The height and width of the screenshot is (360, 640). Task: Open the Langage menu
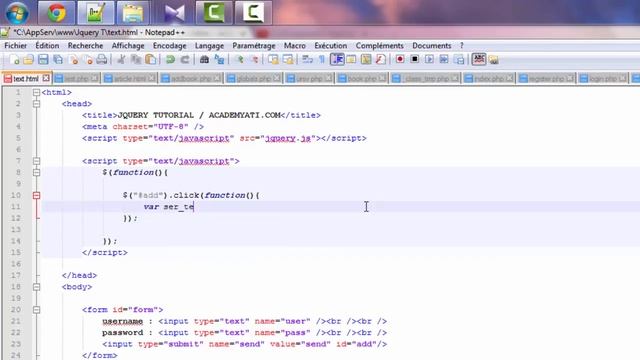[x=209, y=46]
